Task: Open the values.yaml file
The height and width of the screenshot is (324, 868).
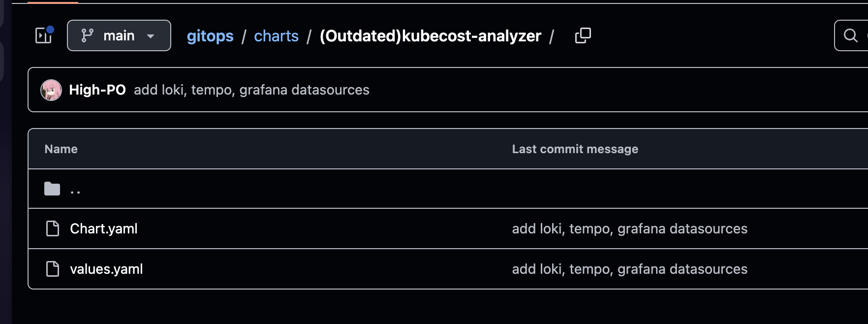Action: 106,269
